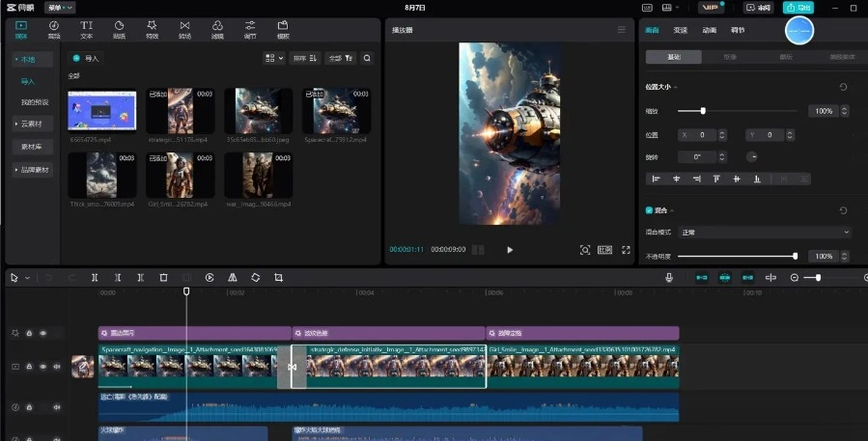Hide the main video track with eye icon
The image size is (868, 441).
42,367
